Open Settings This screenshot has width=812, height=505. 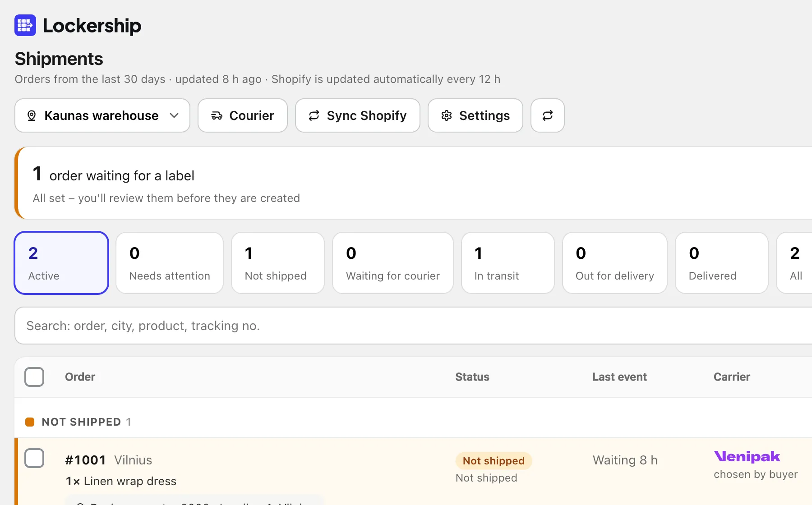(475, 115)
